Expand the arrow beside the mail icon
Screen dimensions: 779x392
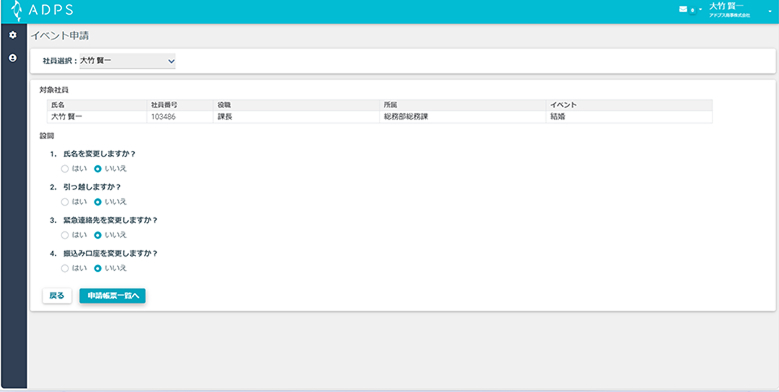pyautogui.click(x=700, y=10)
